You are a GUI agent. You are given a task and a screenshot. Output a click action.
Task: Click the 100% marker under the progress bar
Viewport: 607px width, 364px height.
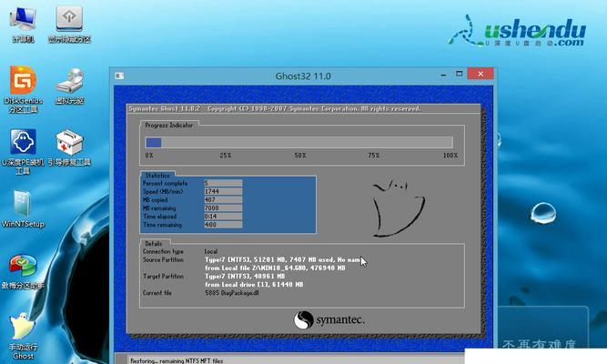click(x=450, y=156)
